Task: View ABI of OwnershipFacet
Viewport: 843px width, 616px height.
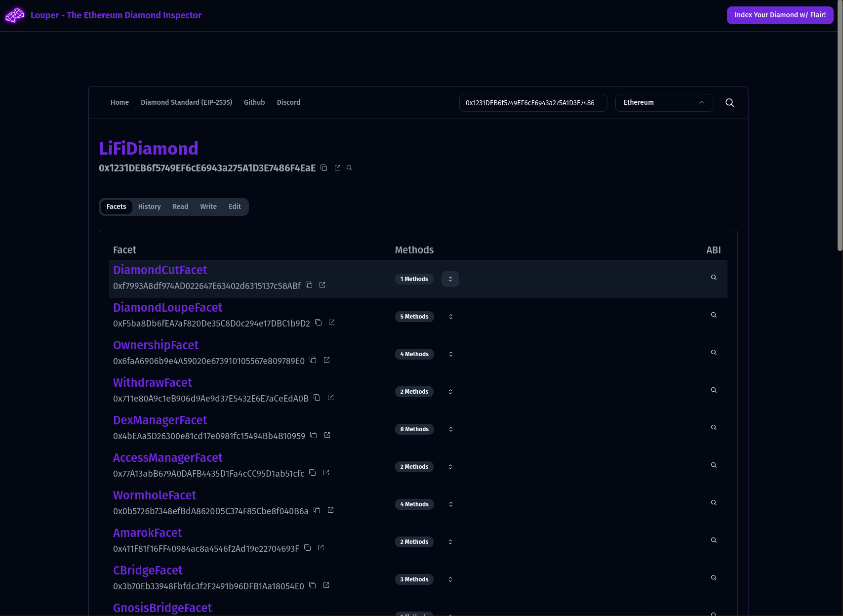Action: click(714, 353)
